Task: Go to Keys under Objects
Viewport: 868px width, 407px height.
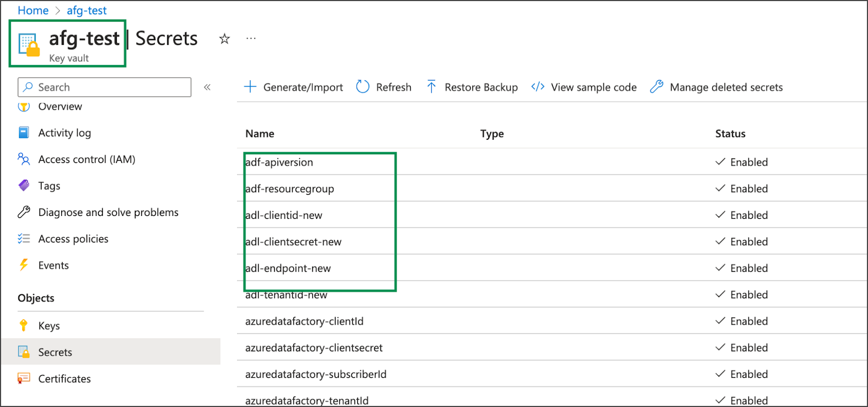Action: (x=49, y=326)
